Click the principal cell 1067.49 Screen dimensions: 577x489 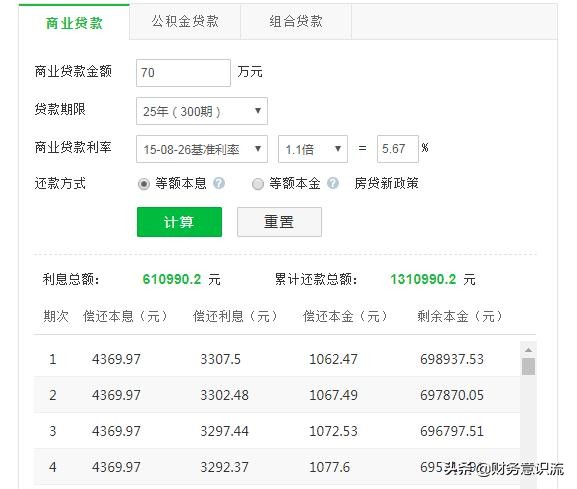[333, 395]
